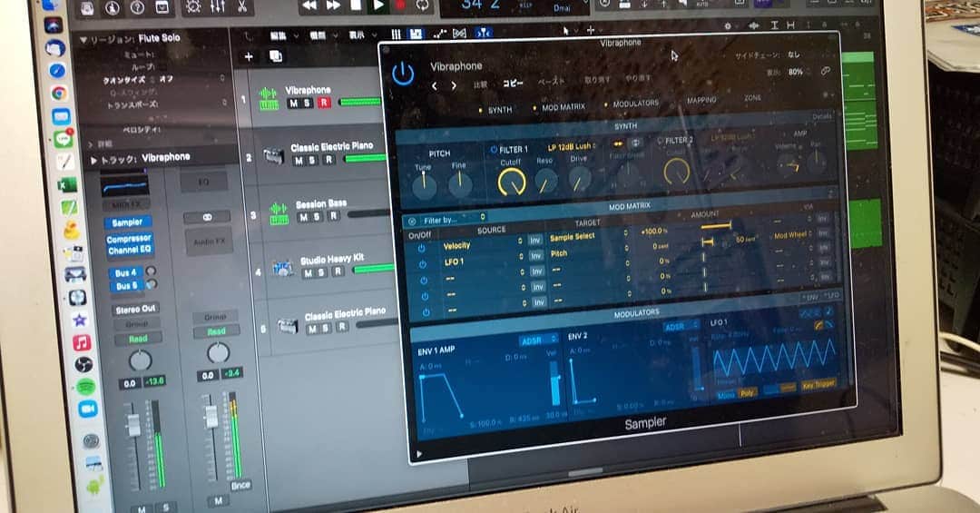Click the Sampler link chain icon
Screen dimensions: 980x513
(826, 72)
